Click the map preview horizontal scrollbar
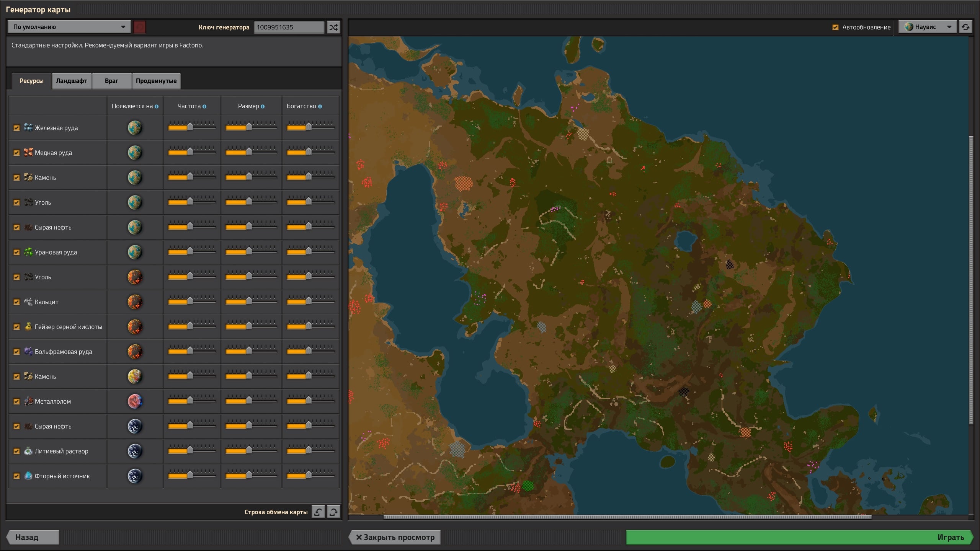Viewport: 980px width, 551px height. [x=627, y=517]
